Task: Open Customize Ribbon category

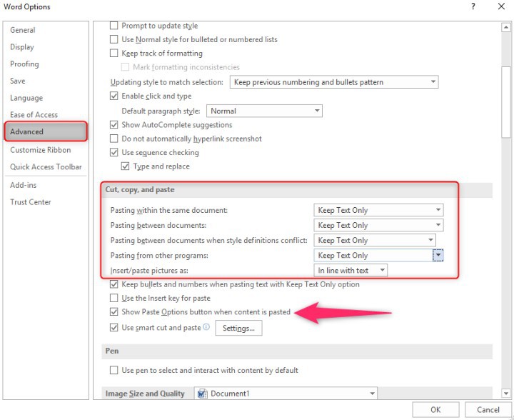Action: (40, 150)
